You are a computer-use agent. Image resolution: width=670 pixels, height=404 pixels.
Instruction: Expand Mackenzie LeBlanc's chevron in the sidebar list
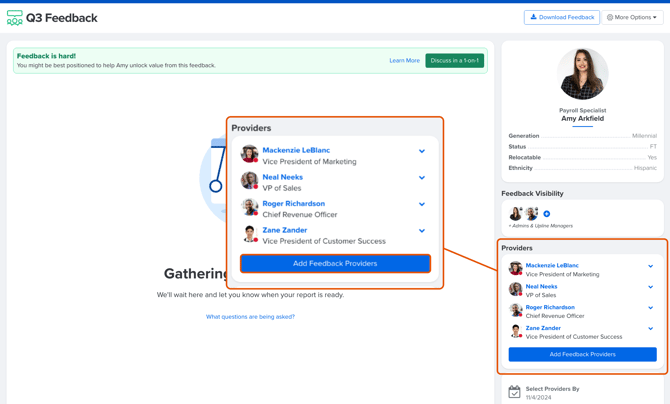(x=650, y=266)
